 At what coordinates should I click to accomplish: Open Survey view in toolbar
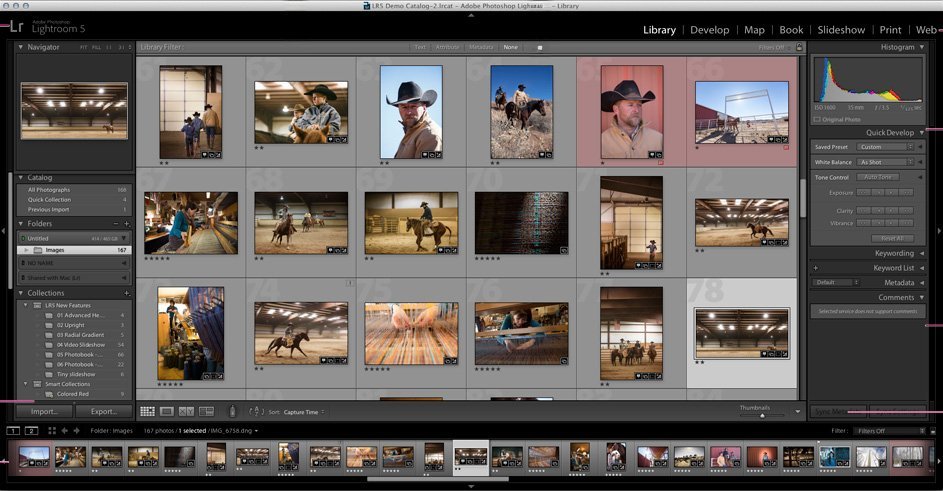[207, 411]
